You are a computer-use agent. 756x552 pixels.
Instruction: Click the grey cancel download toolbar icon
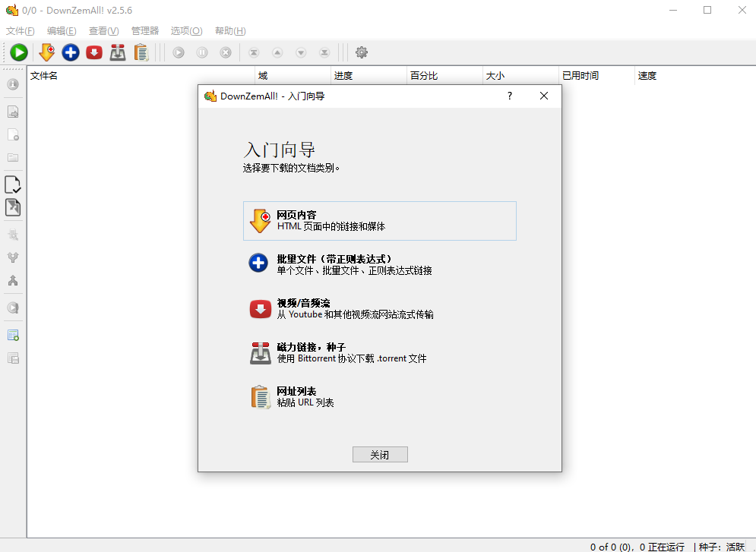[226, 52]
